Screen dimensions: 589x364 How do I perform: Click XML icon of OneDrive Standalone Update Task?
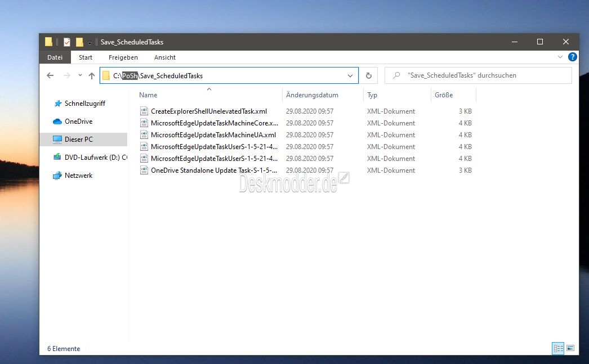[x=144, y=170]
